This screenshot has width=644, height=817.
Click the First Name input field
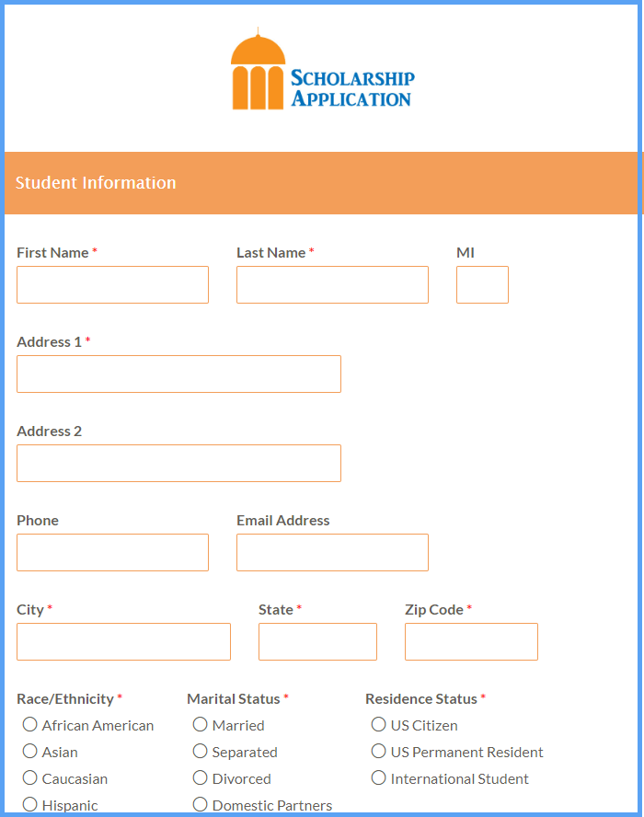112,285
